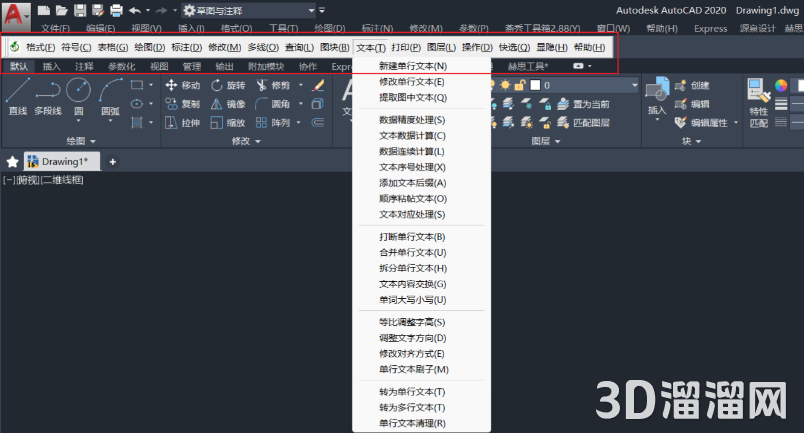Image resolution: width=804 pixels, height=433 pixels.
Task: Activate the 修剪 trim tool
Action: 273,85
